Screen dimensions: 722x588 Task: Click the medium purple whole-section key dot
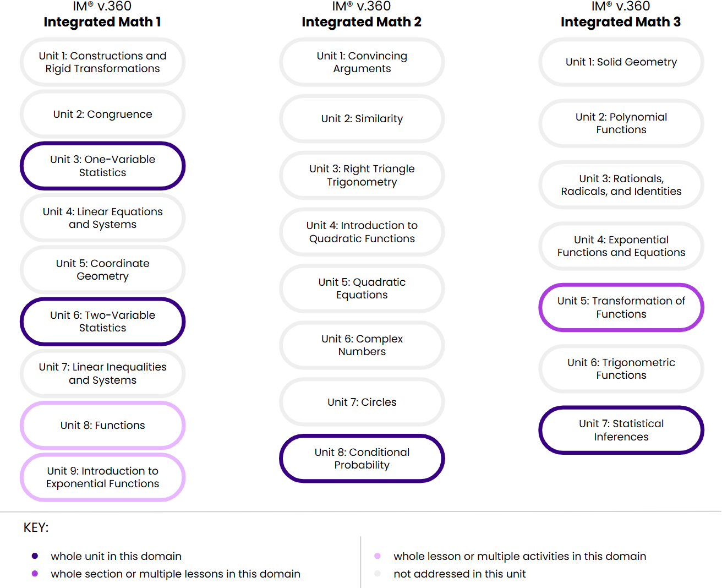tap(35, 574)
